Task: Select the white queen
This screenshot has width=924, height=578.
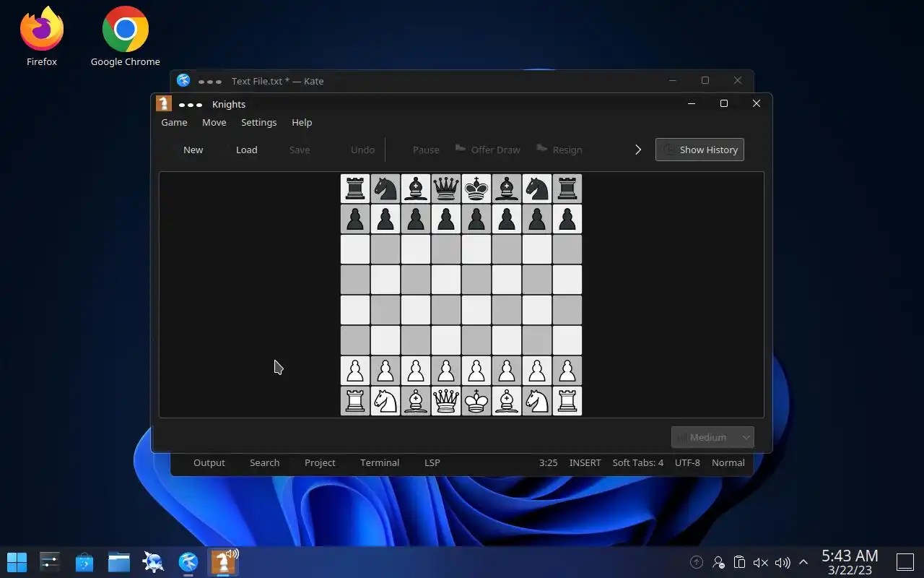Action: [x=446, y=401]
